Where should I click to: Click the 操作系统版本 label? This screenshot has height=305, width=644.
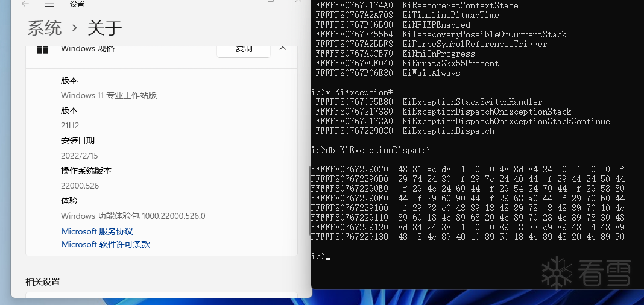tap(86, 171)
